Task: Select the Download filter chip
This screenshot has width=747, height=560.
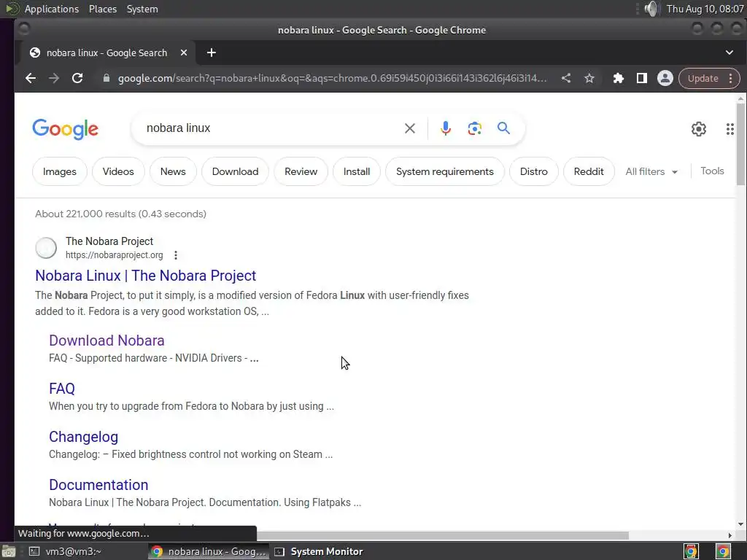Action: [x=236, y=171]
